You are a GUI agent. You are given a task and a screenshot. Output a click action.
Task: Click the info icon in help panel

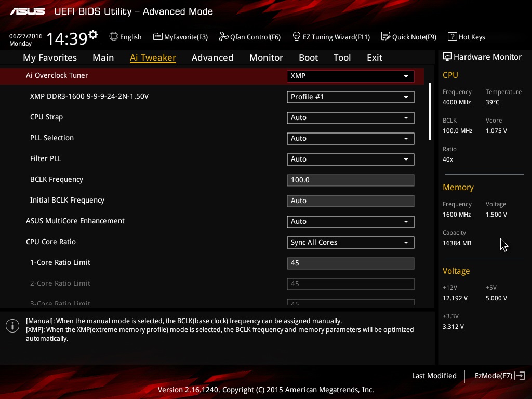click(12, 326)
